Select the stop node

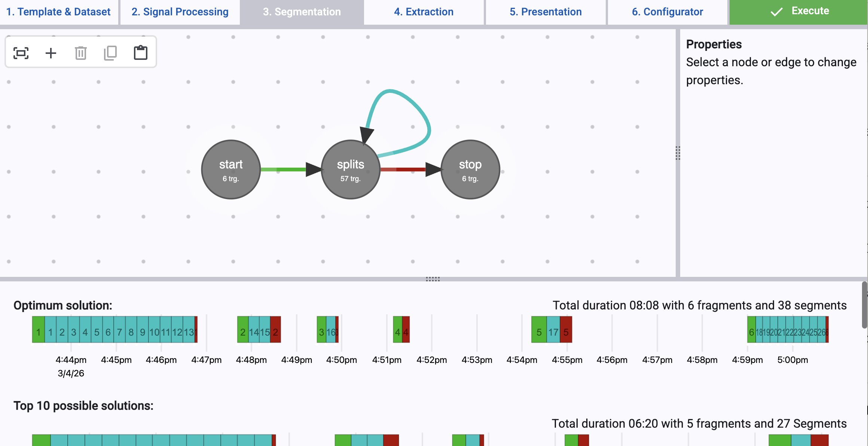pyautogui.click(x=470, y=169)
